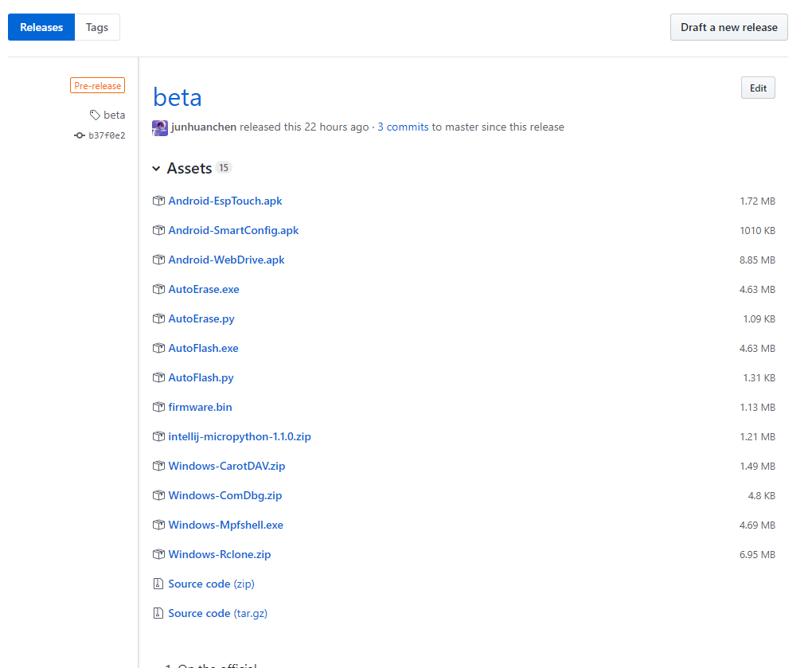812x668 pixels.
Task: Click junhuanchen's avatar image
Action: point(160,127)
